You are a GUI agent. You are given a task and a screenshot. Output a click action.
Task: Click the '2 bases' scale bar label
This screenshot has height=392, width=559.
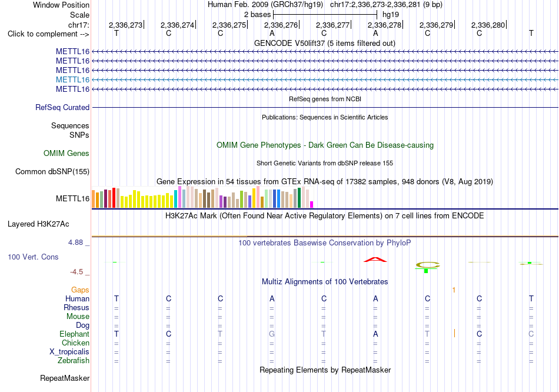[x=257, y=15]
